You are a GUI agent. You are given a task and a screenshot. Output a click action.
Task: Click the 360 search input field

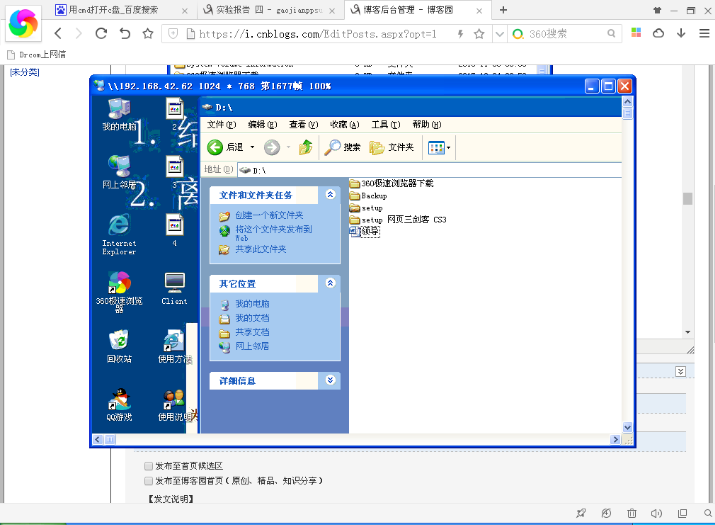565,33
